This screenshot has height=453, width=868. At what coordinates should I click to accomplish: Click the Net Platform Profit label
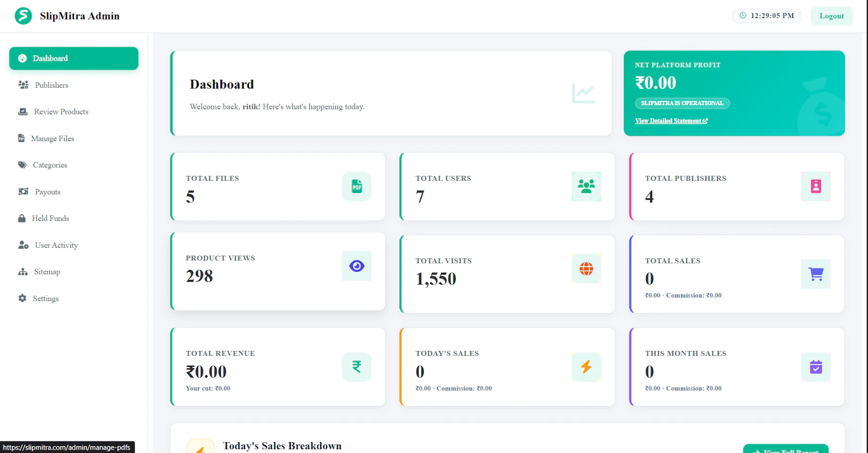pyautogui.click(x=678, y=65)
